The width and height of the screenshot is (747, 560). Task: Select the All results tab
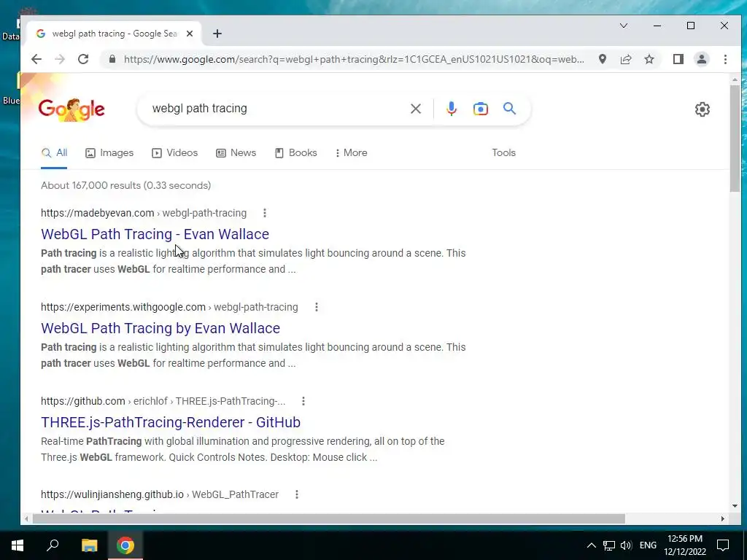(x=54, y=153)
